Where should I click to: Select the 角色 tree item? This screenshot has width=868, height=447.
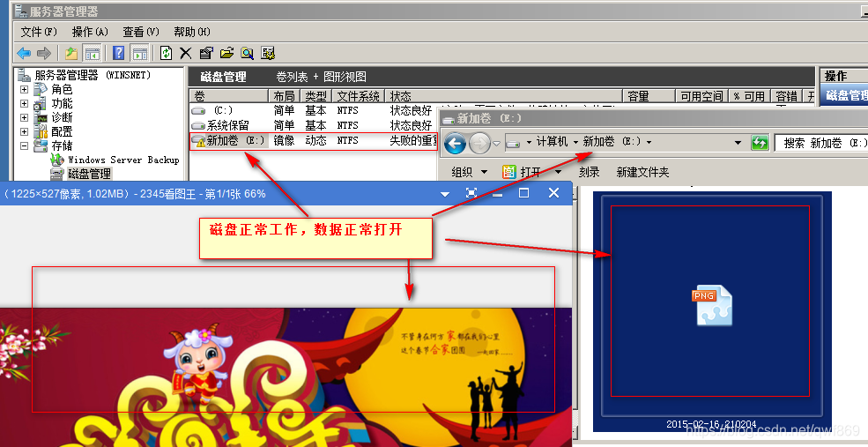pyautogui.click(x=62, y=89)
